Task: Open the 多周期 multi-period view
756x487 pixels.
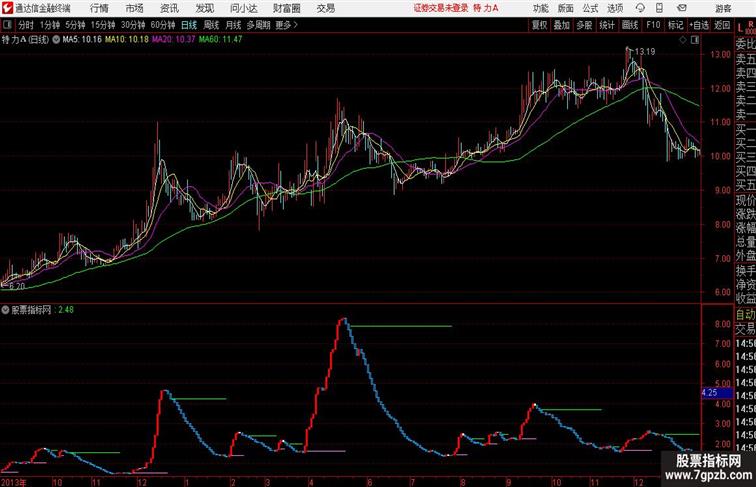Action: click(x=258, y=25)
